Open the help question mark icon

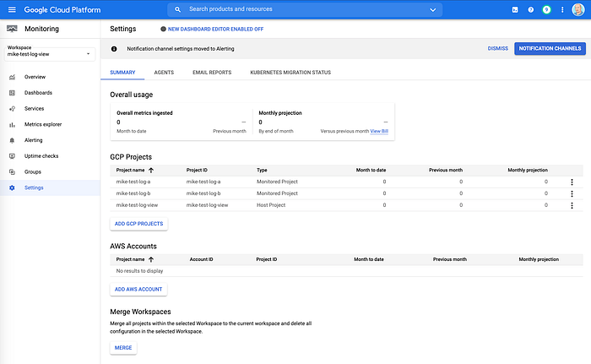pos(531,10)
